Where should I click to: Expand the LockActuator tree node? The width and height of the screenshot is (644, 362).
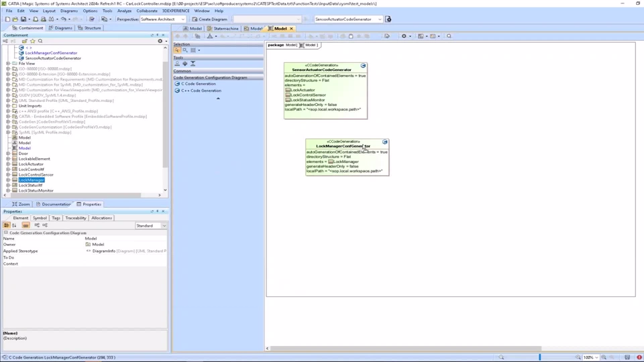[8, 164]
